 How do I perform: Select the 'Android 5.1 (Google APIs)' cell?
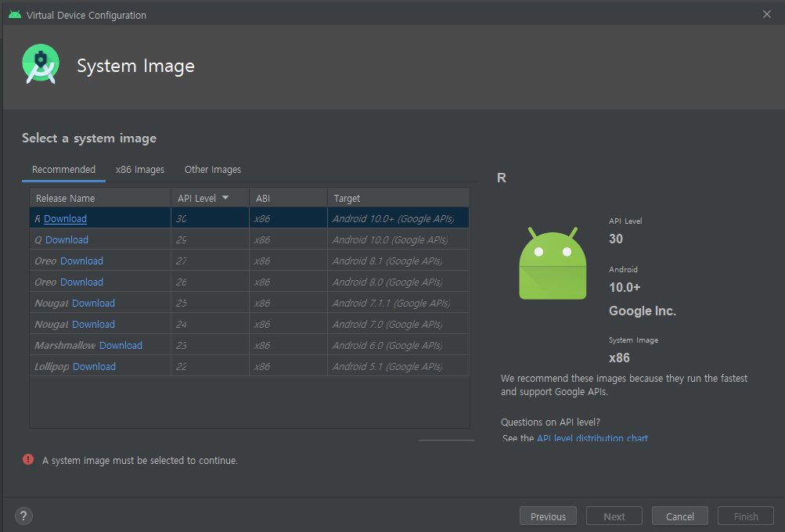click(398, 366)
